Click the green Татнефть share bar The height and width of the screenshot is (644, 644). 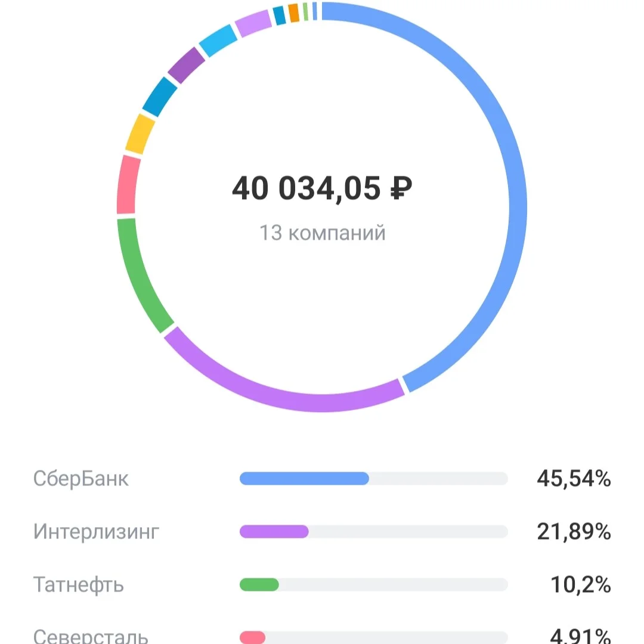pos(259,584)
